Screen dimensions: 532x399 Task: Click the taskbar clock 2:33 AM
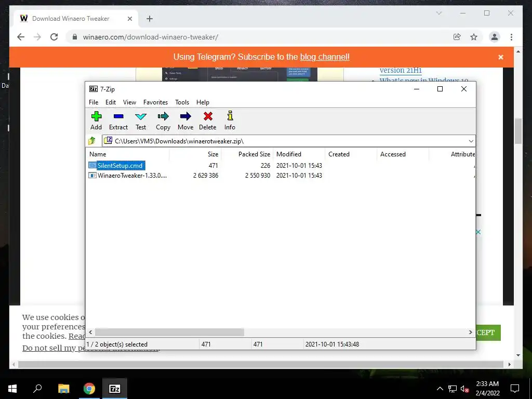pyautogui.click(x=487, y=384)
